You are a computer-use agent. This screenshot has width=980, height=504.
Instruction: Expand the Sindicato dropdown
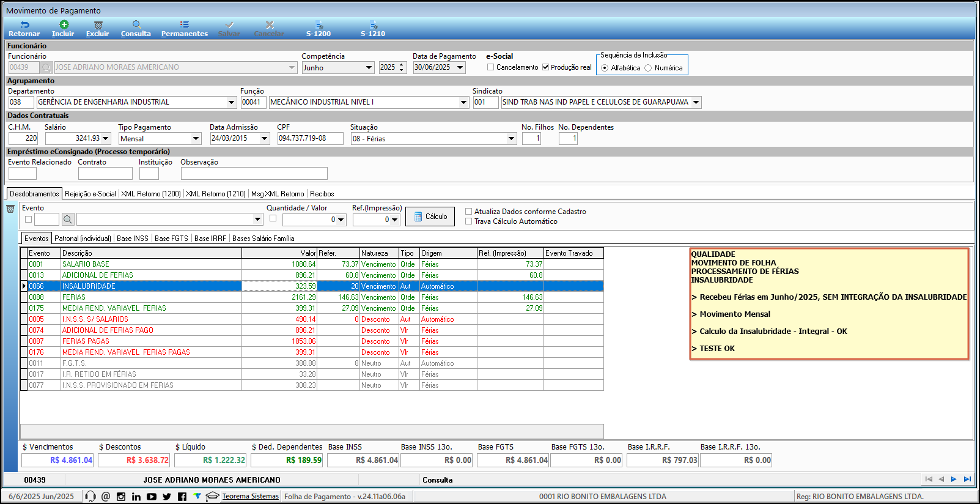[696, 102]
